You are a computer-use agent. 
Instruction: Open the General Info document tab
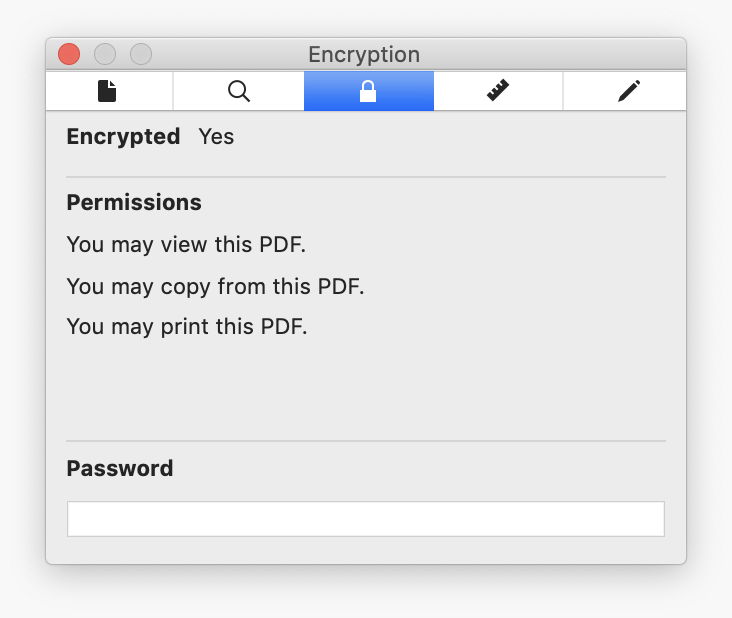pyautogui.click(x=108, y=91)
